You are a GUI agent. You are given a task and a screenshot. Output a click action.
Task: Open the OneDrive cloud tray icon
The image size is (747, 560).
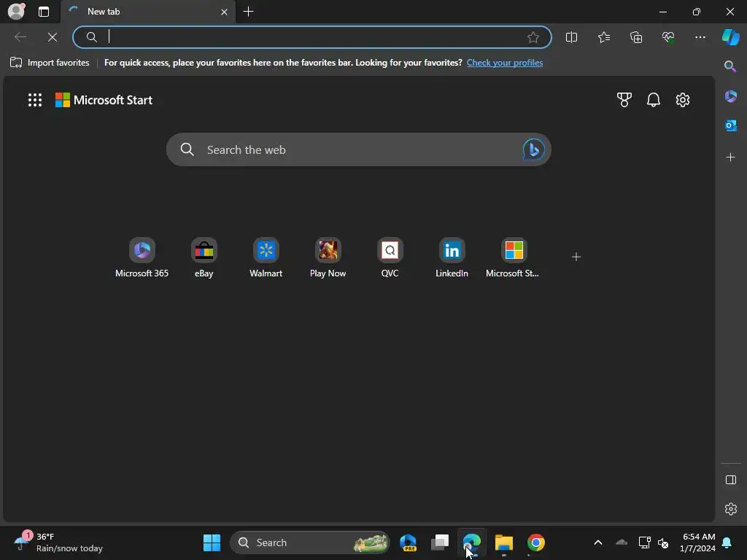tap(622, 542)
